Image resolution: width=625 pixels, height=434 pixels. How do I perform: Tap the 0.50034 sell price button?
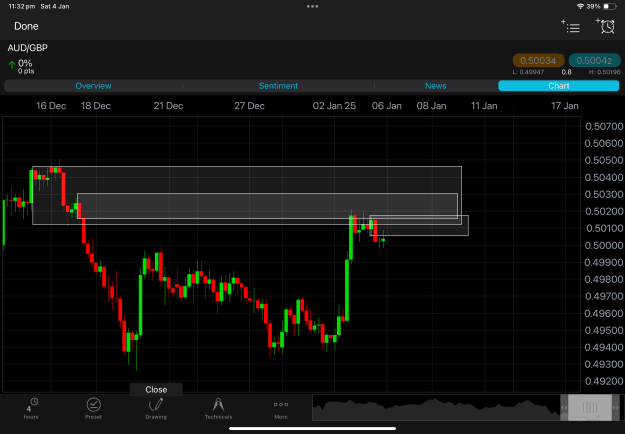(538, 61)
